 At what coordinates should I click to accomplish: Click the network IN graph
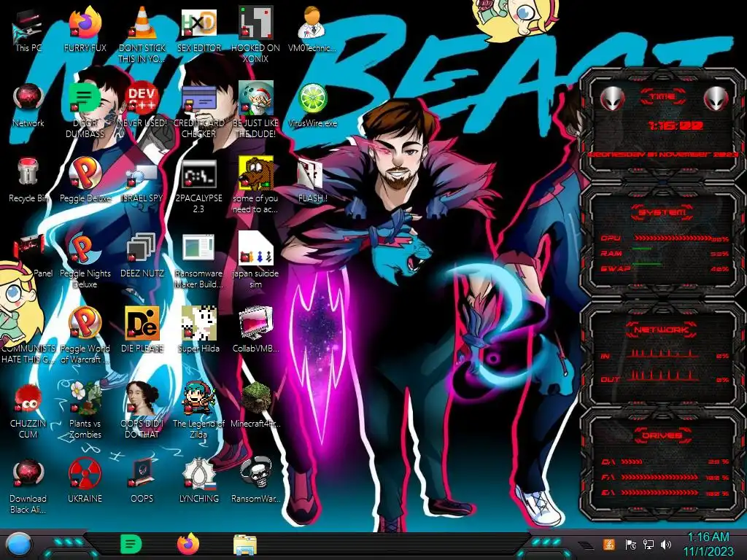pos(662,353)
